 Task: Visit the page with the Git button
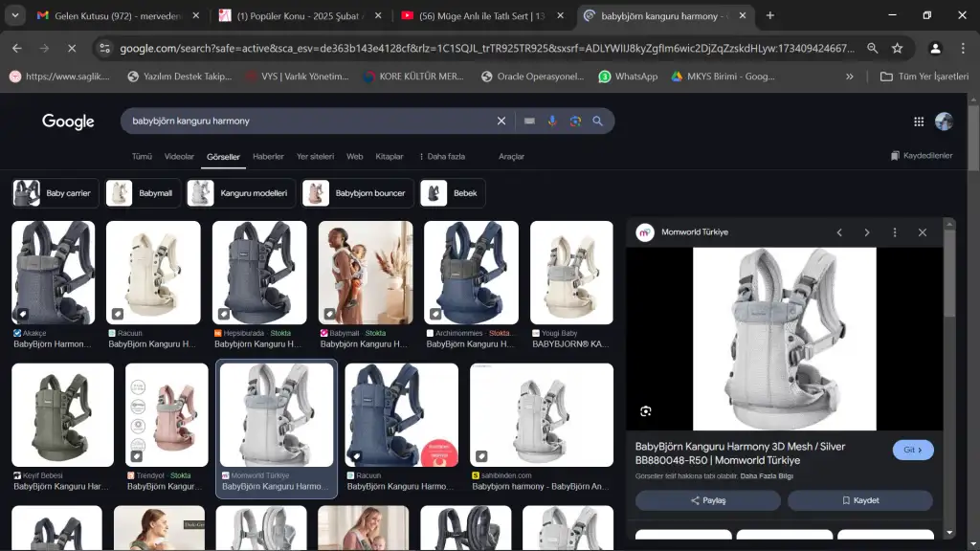(x=913, y=450)
